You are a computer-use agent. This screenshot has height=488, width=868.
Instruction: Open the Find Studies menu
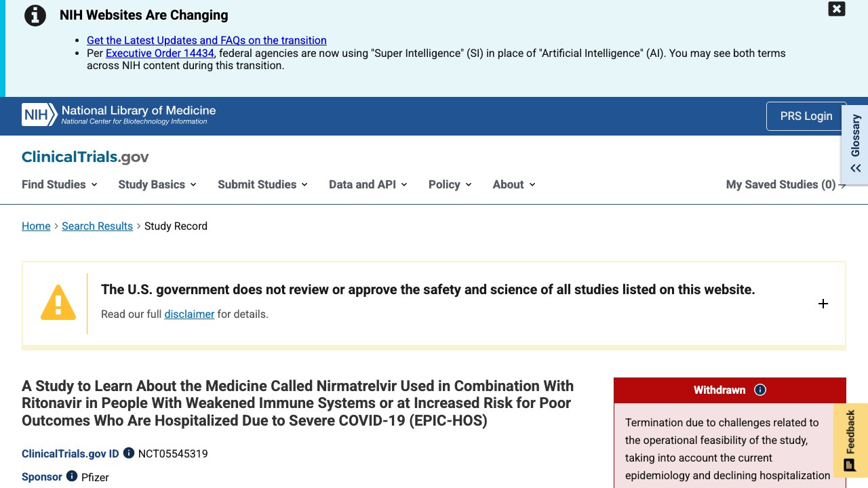click(60, 184)
